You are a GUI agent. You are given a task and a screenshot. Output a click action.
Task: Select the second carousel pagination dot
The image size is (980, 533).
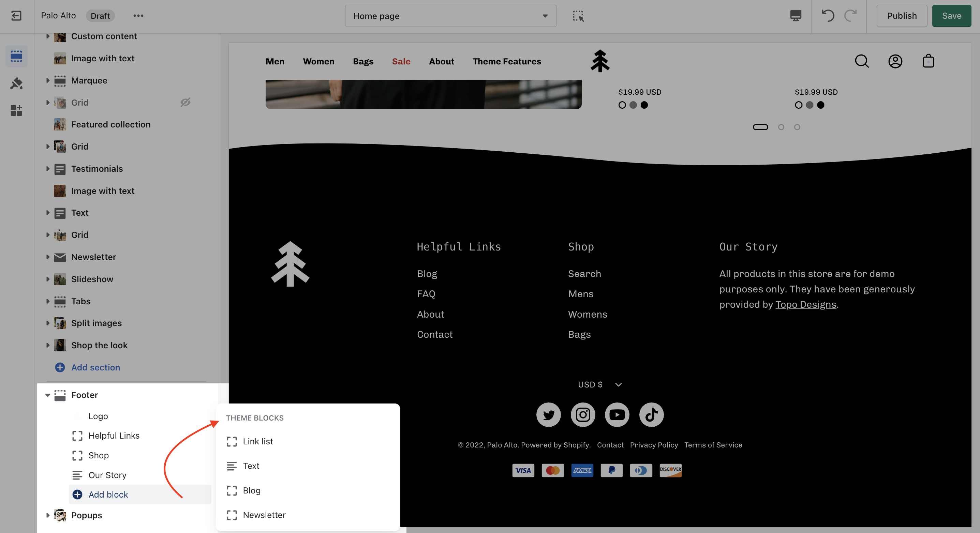pos(781,127)
